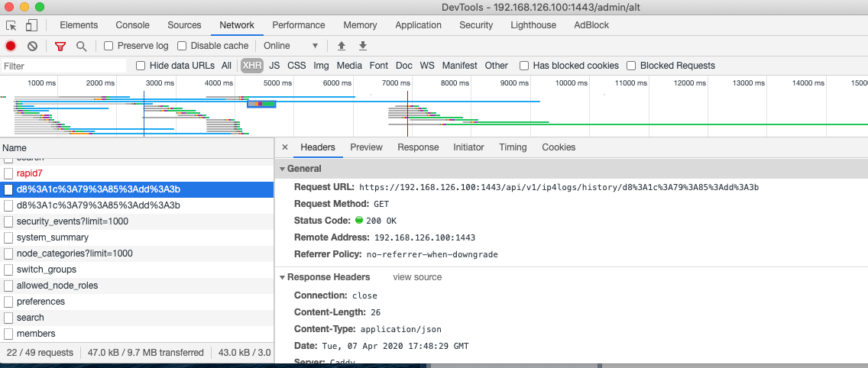
Task: Filter requests by Manifest
Action: coord(459,66)
